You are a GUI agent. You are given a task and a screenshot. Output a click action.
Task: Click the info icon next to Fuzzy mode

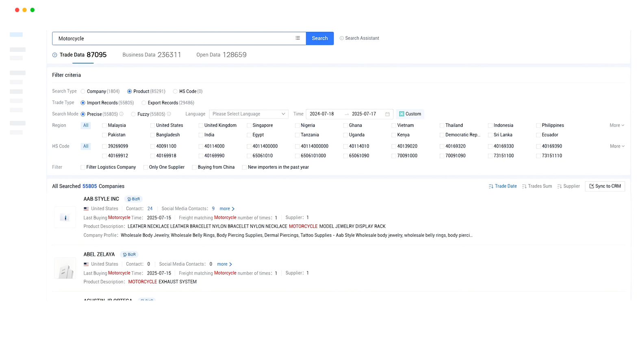click(x=169, y=114)
